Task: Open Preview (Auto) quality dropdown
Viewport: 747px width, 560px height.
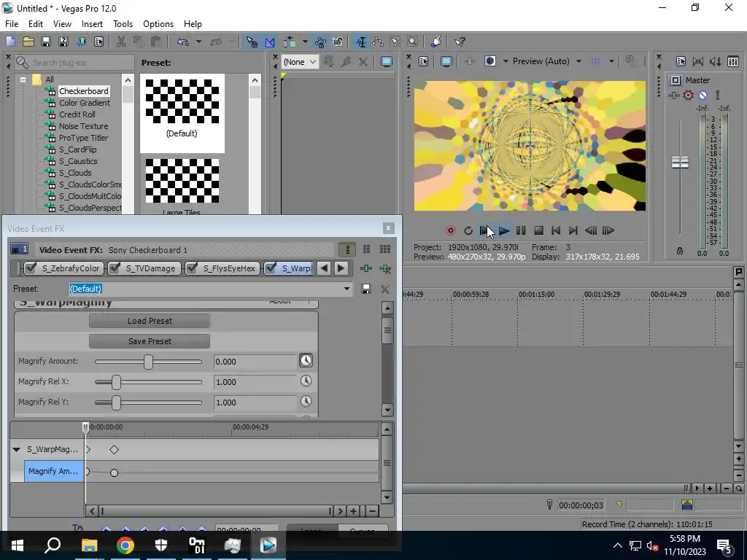Action: click(x=578, y=61)
